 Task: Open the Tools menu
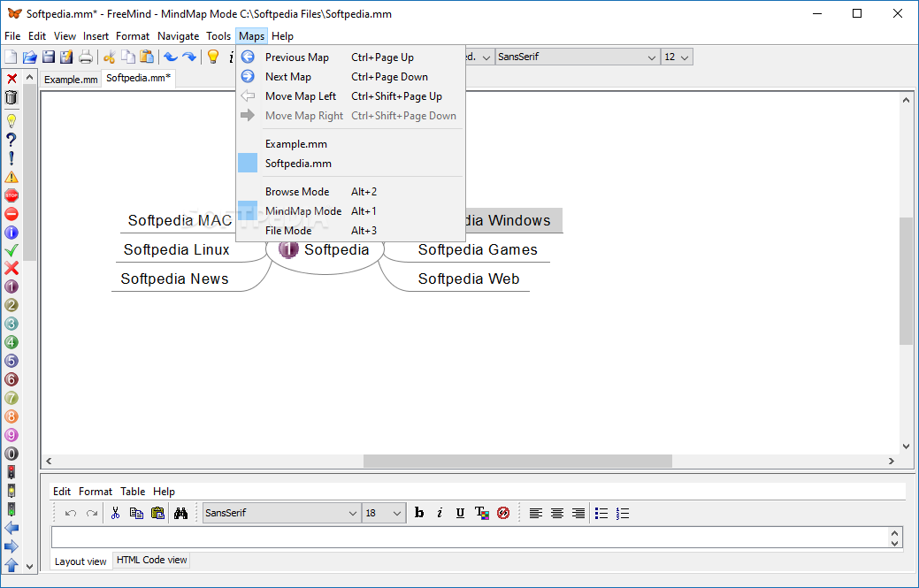tap(218, 36)
